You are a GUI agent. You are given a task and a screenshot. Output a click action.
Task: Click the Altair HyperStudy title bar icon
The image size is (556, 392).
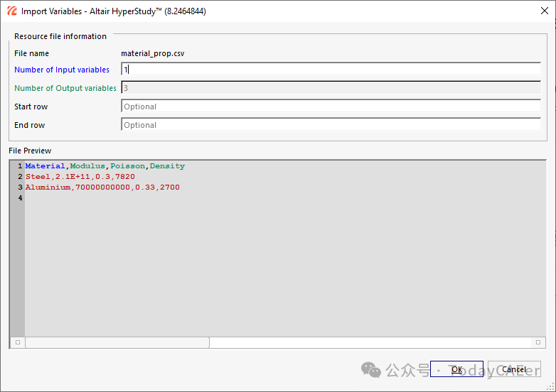[11, 11]
